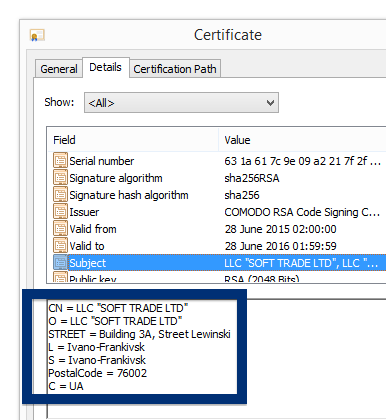Click the C = UA line
386x420 pixels.
point(66,386)
